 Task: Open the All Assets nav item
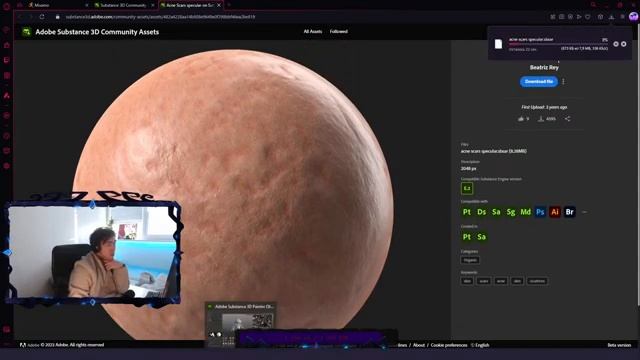313,31
